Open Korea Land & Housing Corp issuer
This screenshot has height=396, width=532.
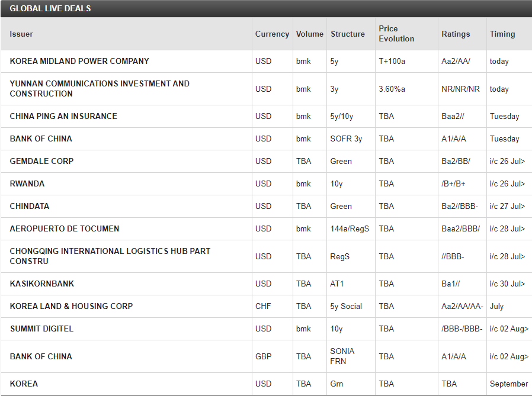pos(71,306)
